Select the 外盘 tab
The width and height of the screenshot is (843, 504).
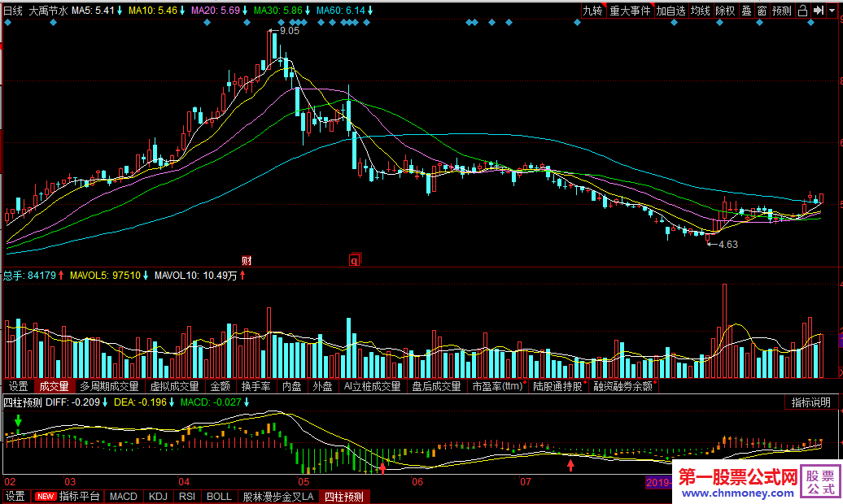pyautogui.click(x=322, y=386)
